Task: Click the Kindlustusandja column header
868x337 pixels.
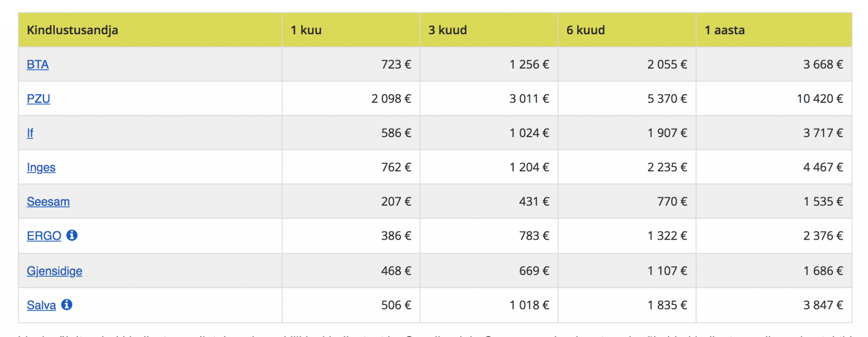Action: click(72, 30)
